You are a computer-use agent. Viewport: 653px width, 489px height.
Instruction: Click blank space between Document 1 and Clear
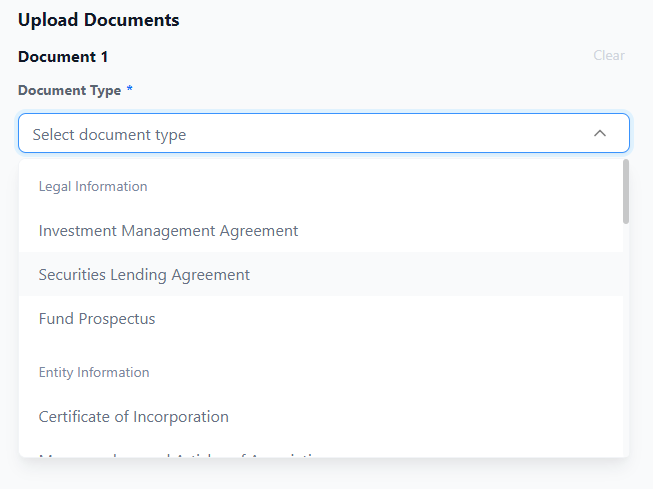coord(350,57)
